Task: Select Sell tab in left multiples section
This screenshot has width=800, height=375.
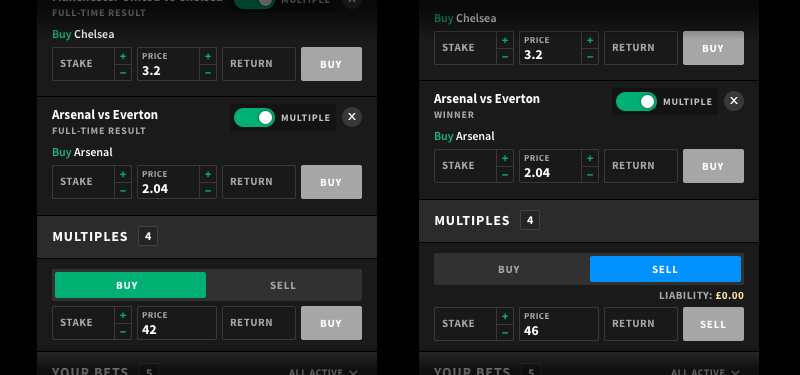Action: [x=283, y=285]
